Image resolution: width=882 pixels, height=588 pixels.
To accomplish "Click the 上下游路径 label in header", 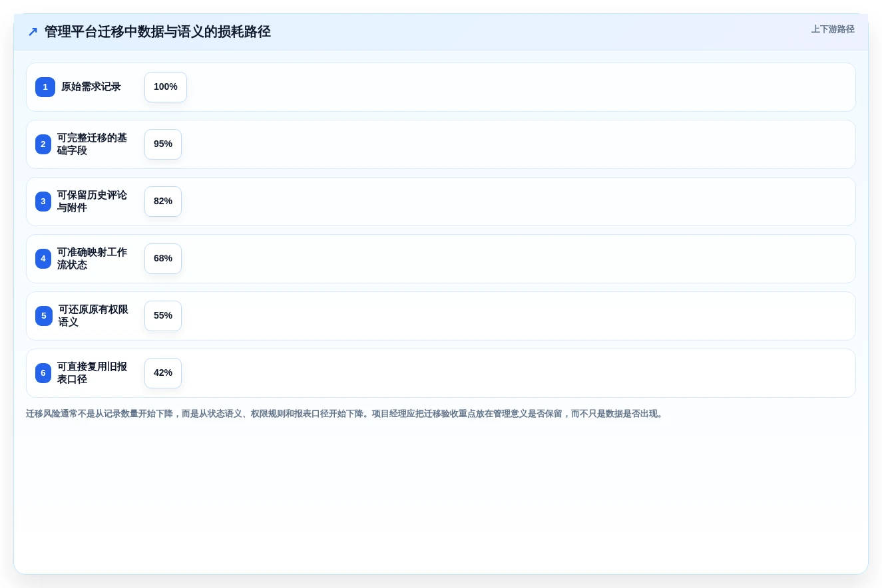I will point(833,29).
